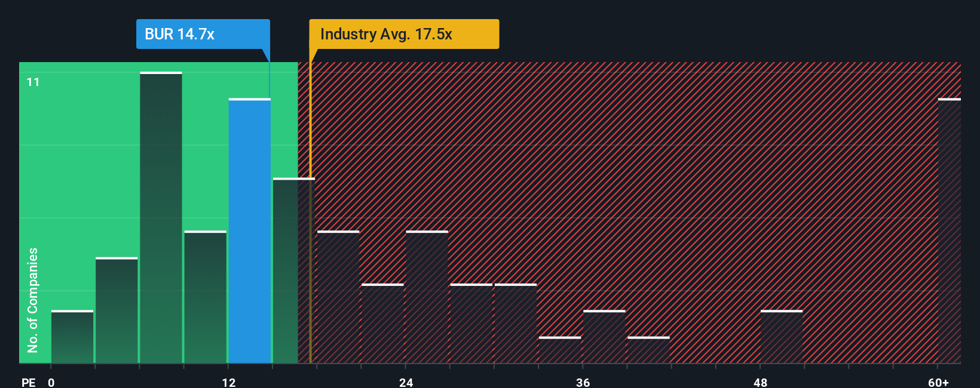Click the tallest green bar near PE 8

pos(161,218)
